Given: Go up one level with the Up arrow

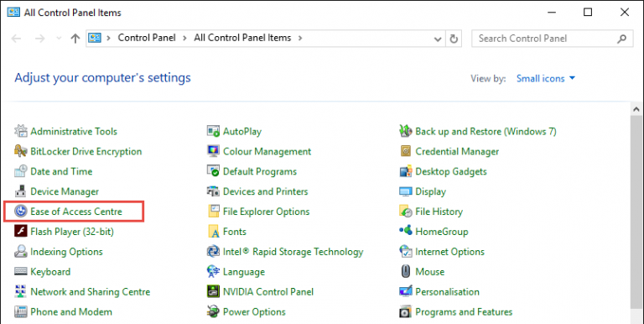Looking at the screenshot, I should [x=75, y=39].
